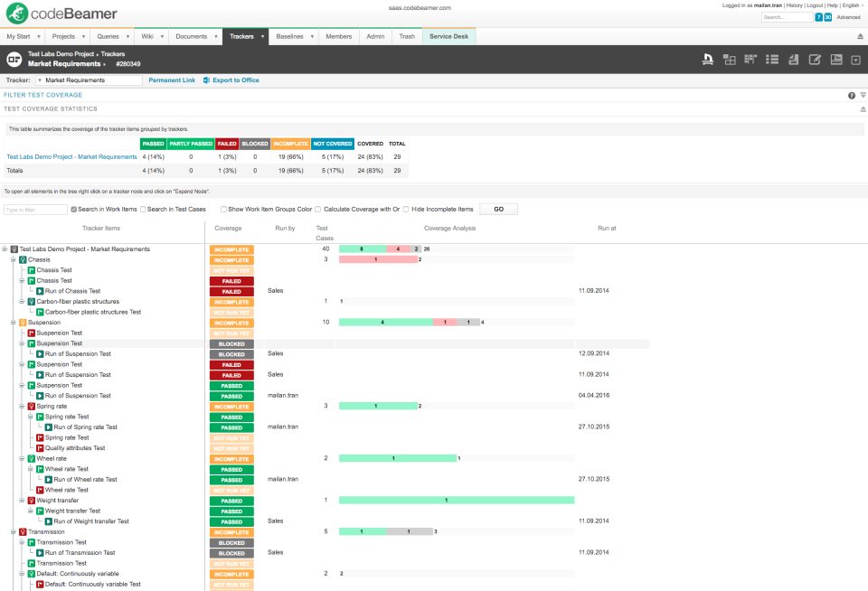
Task: Click the Transmission requirement icon
Action: click(23, 531)
